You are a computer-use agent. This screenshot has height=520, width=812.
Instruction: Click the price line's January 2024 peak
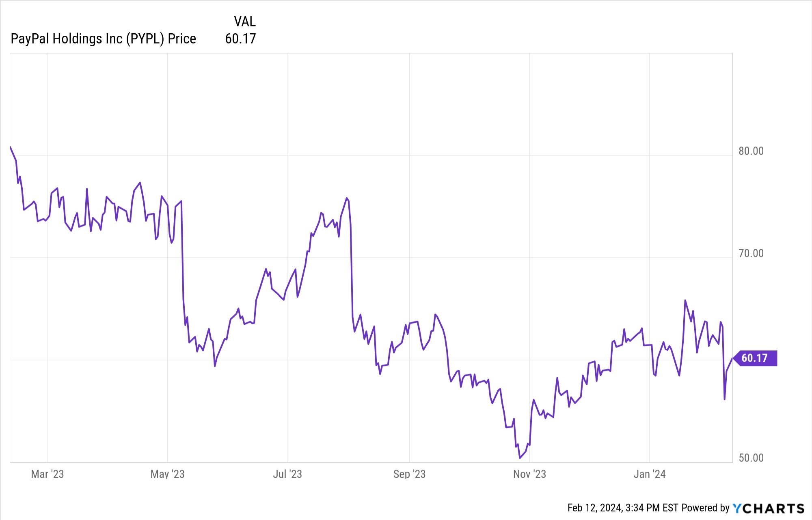click(x=685, y=300)
